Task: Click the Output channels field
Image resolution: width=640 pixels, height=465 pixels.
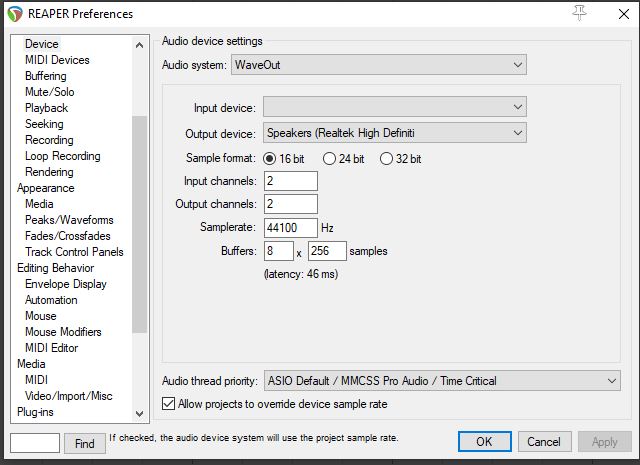Action: coord(291,204)
